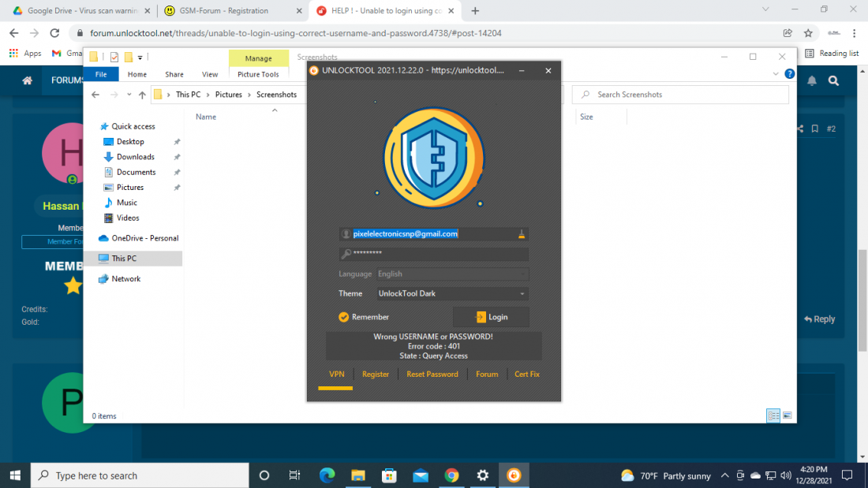Open the Explorer help question-mark icon

(x=789, y=74)
